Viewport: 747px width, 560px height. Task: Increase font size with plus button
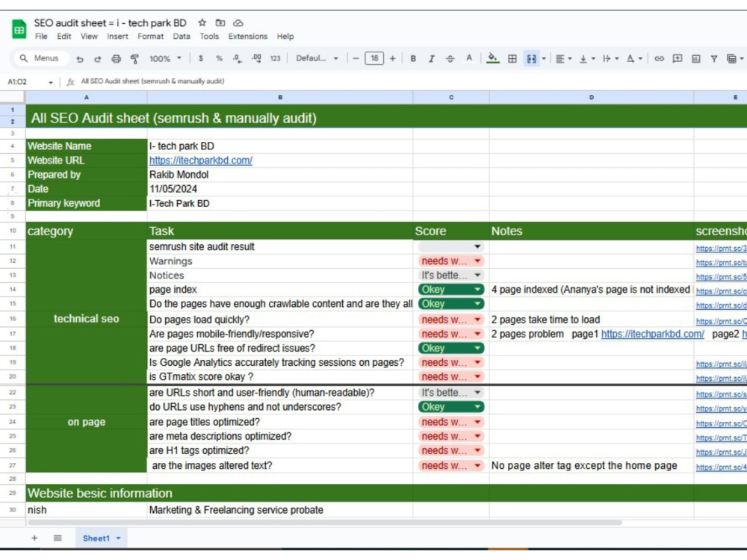click(393, 58)
